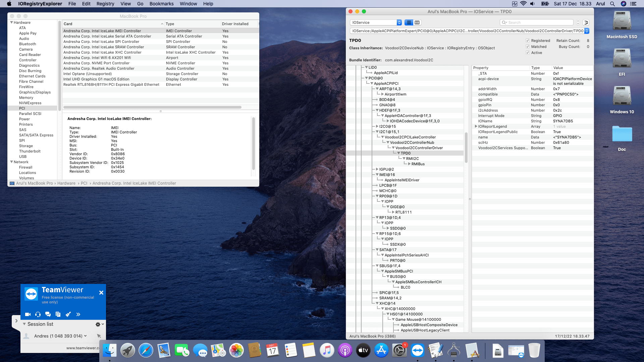Open the IOService plane dropdown
The width and height of the screenshot is (644, 362).
[375, 22]
